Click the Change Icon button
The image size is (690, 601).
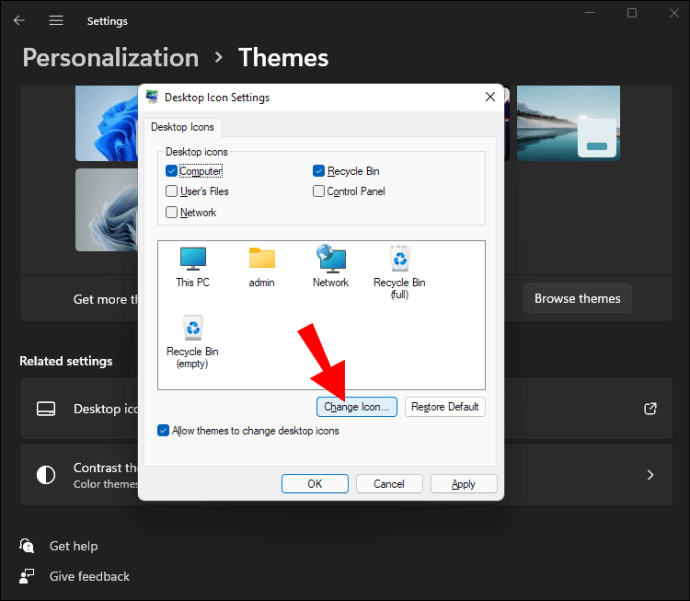[x=357, y=407]
